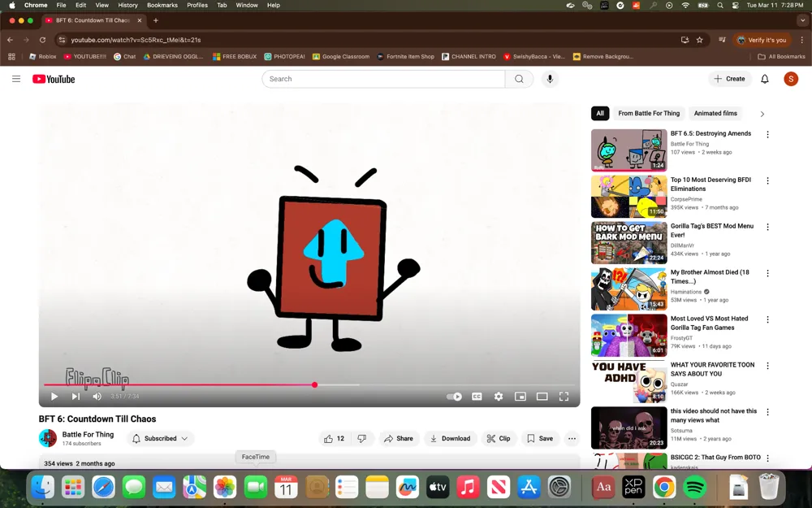Open options for WHAT YOUR FAVORITE TOON SAYS
The image size is (812, 508).
(x=767, y=366)
